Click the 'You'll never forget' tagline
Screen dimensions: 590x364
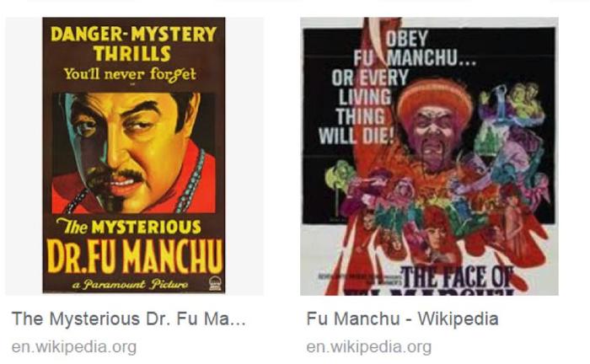[130, 74]
